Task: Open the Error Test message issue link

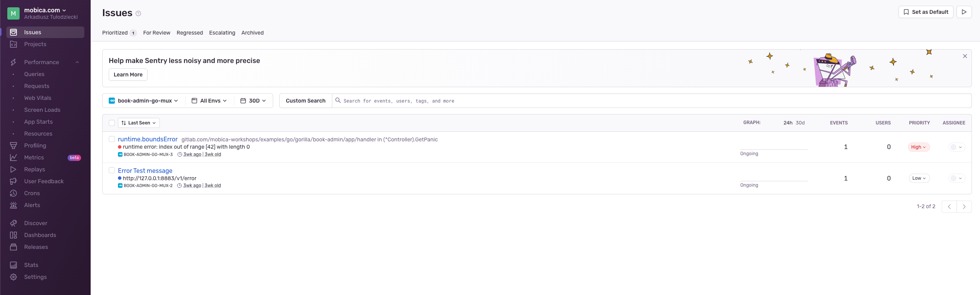Action: point(145,171)
